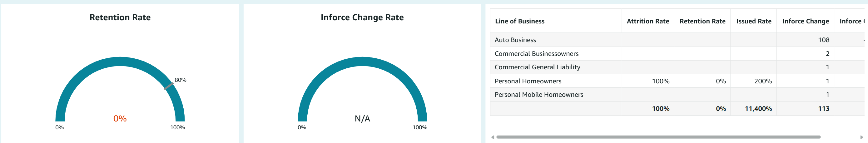Click the Personal Mobile Homeowners row
Viewport: 868px width, 143px height.
point(538,95)
